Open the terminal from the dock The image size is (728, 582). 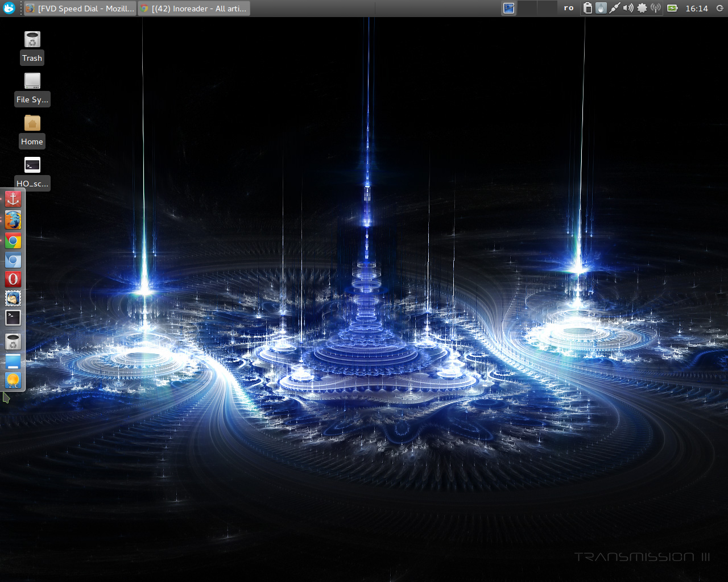pyautogui.click(x=13, y=318)
